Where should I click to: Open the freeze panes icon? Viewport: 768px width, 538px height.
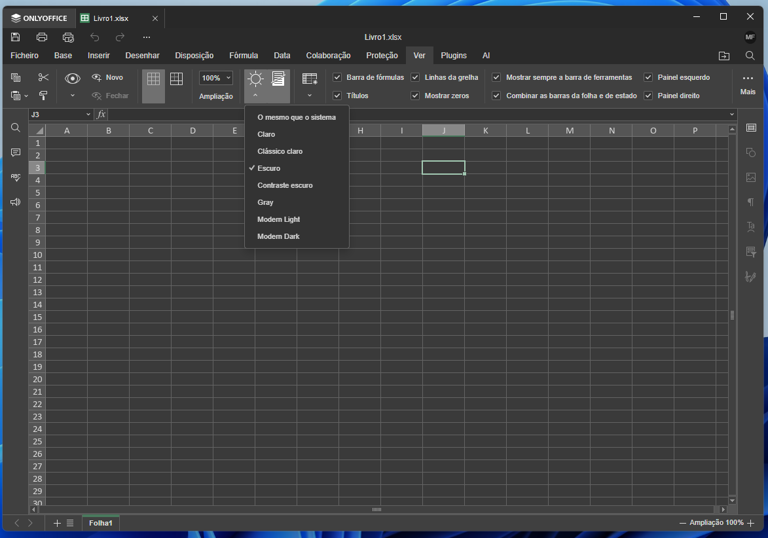pos(310,78)
